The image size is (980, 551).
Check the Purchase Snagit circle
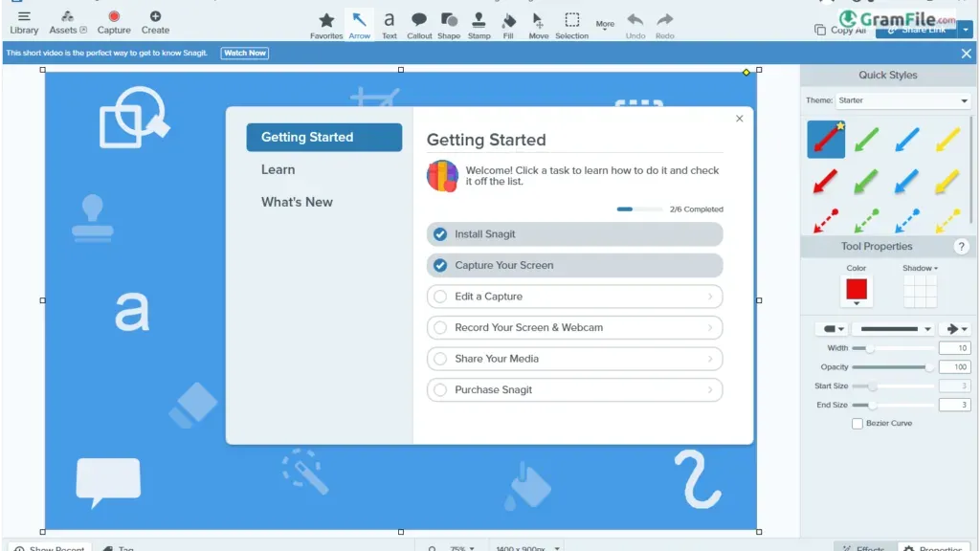point(440,390)
